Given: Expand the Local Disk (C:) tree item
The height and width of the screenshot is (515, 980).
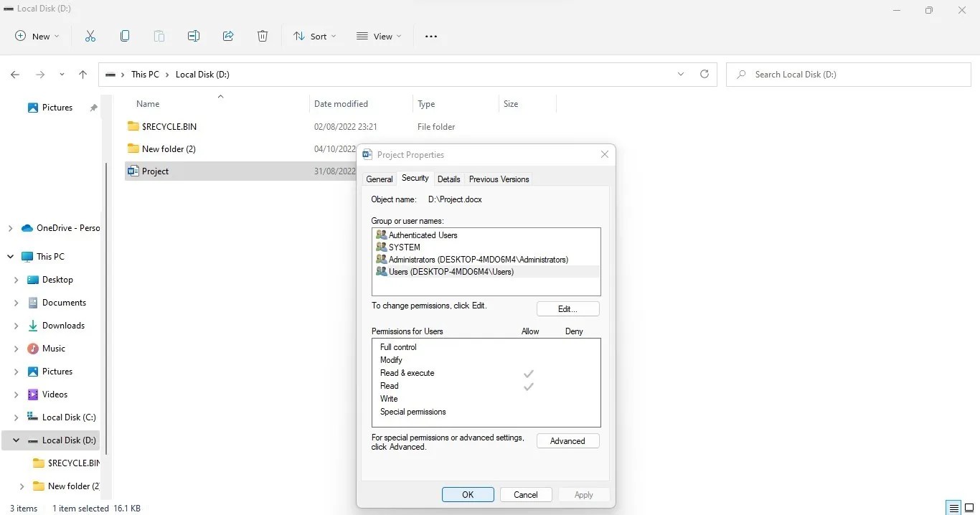Looking at the screenshot, I should (16, 417).
